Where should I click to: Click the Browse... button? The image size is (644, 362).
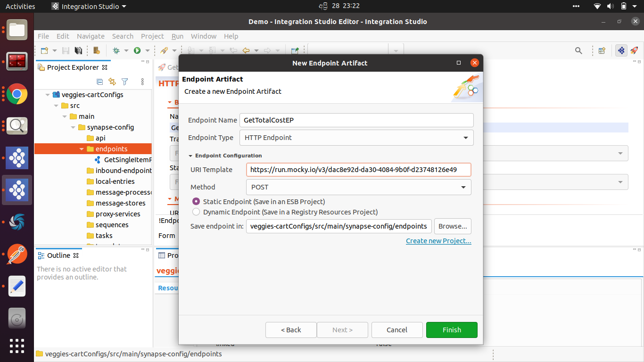(453, 226)
